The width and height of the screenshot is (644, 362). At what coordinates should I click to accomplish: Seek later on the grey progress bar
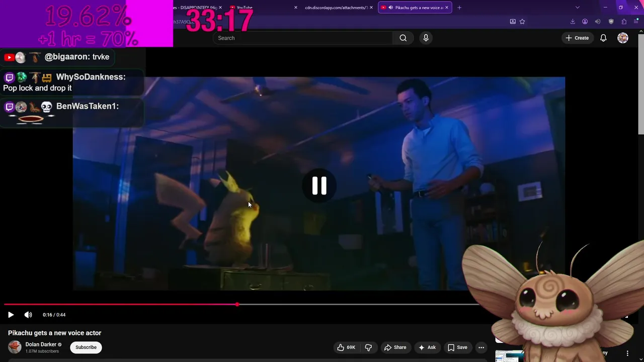tap(358, 304)
